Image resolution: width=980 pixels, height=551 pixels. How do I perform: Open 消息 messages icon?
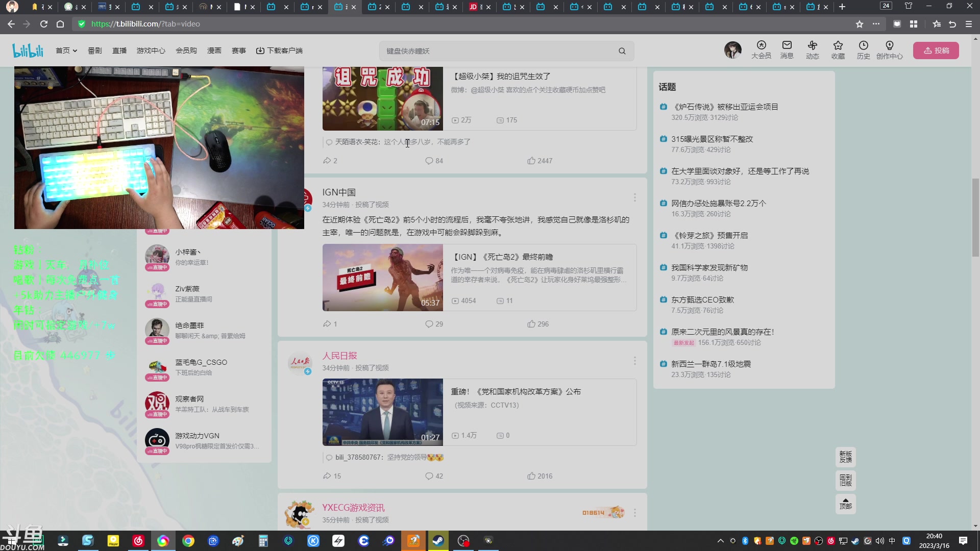(787, 50)
